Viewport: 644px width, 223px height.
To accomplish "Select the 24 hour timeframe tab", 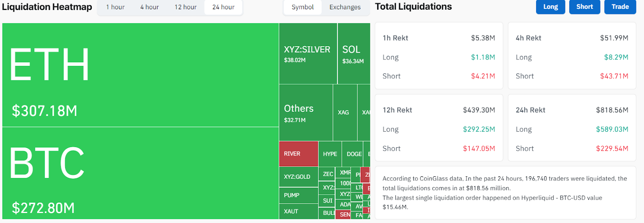I will click(223, 7).
